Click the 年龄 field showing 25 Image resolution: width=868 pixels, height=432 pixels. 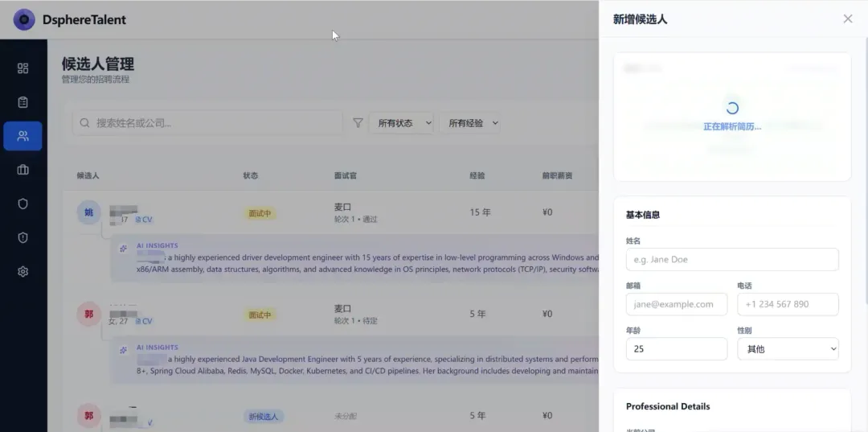click(x=677, y=349)
